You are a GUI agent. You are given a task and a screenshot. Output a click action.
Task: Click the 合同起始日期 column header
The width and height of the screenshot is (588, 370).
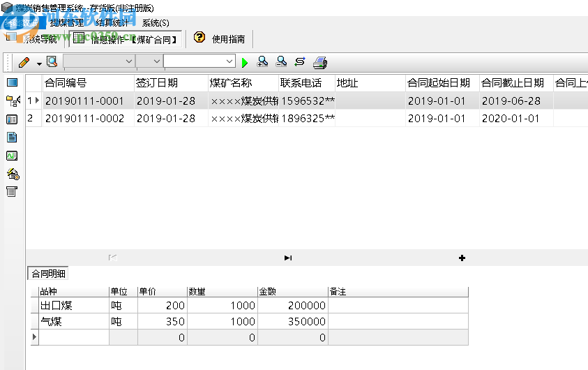(442, 83)
